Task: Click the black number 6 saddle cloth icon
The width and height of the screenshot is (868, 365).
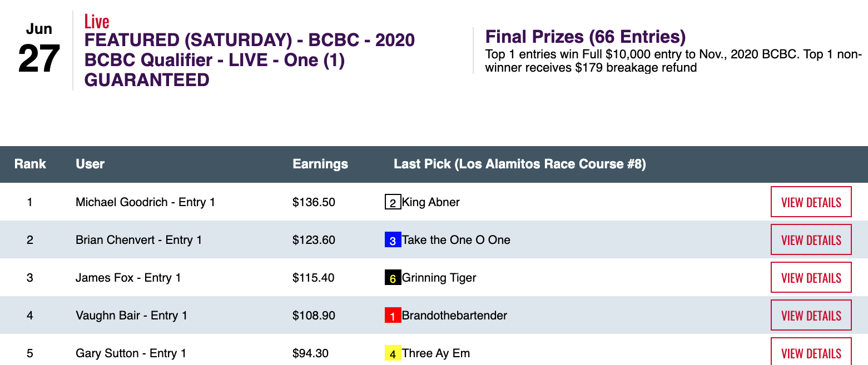Action: pos(393,278)
